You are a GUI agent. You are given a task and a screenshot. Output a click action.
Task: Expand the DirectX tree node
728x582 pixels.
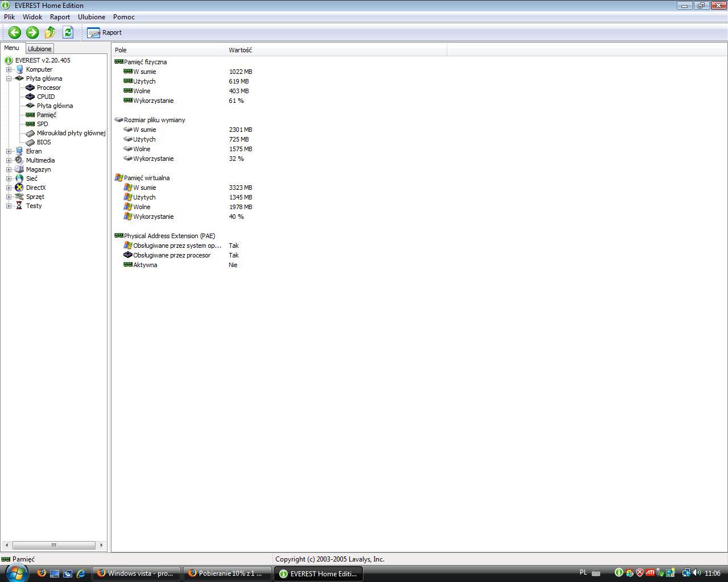click(9, 188)
